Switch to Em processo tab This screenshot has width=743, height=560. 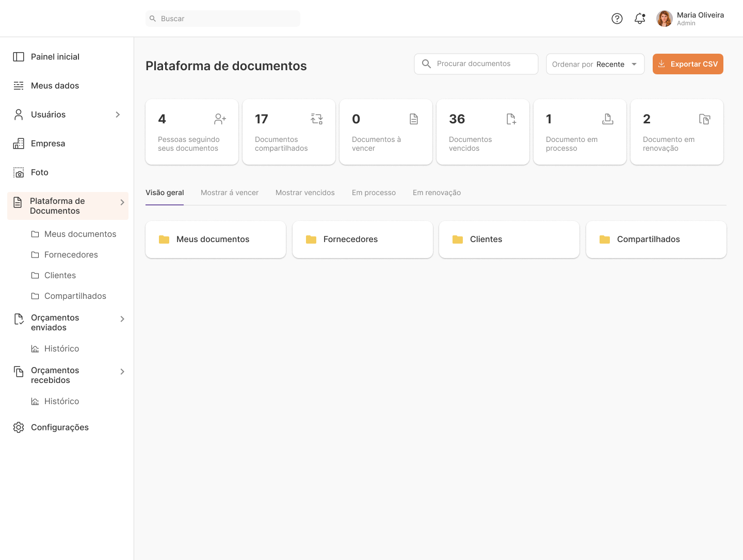click(x=374, y=193)
